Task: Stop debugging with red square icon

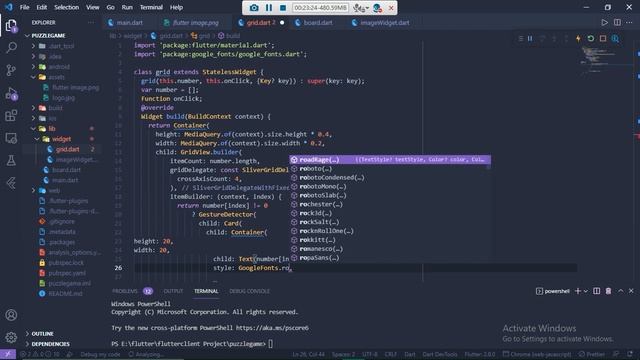Action: click(x=603, y=39)
